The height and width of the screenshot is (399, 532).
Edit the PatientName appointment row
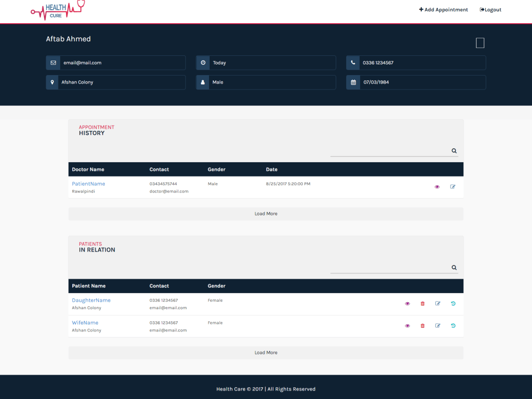pyautogui.click(x=453, y=187)
